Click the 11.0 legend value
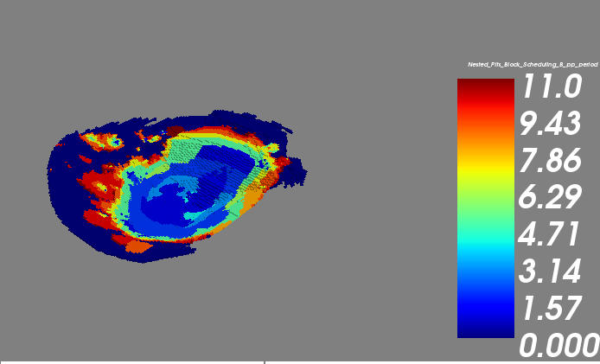Screen dimensions: 600x364 click(x=552, y=86)
